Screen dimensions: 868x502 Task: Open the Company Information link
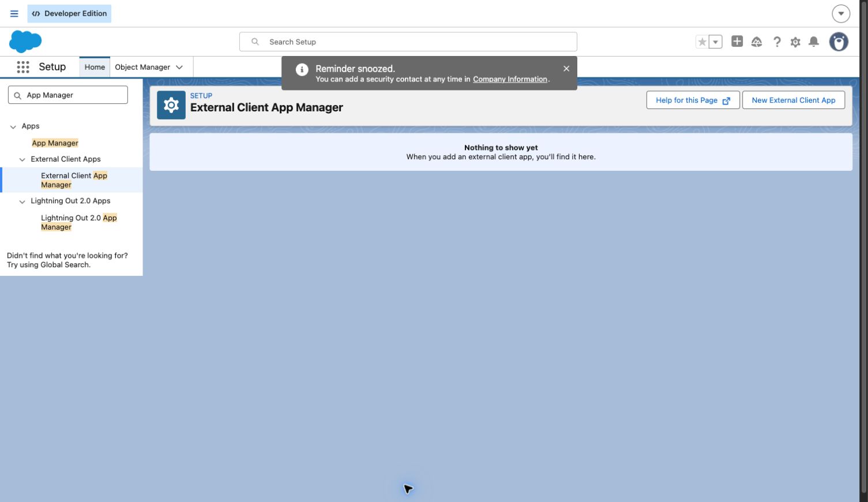pyautogui.click(x=510, y=79)
